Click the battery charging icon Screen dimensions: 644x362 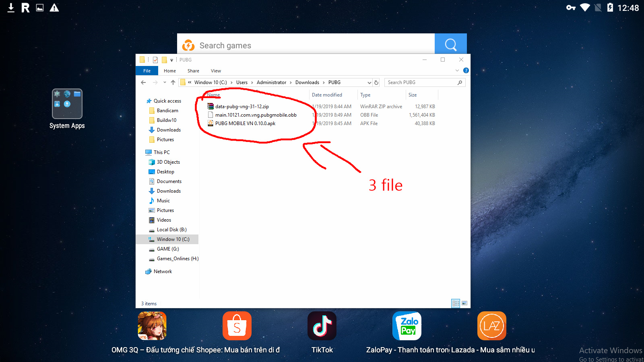coord(610,8)
